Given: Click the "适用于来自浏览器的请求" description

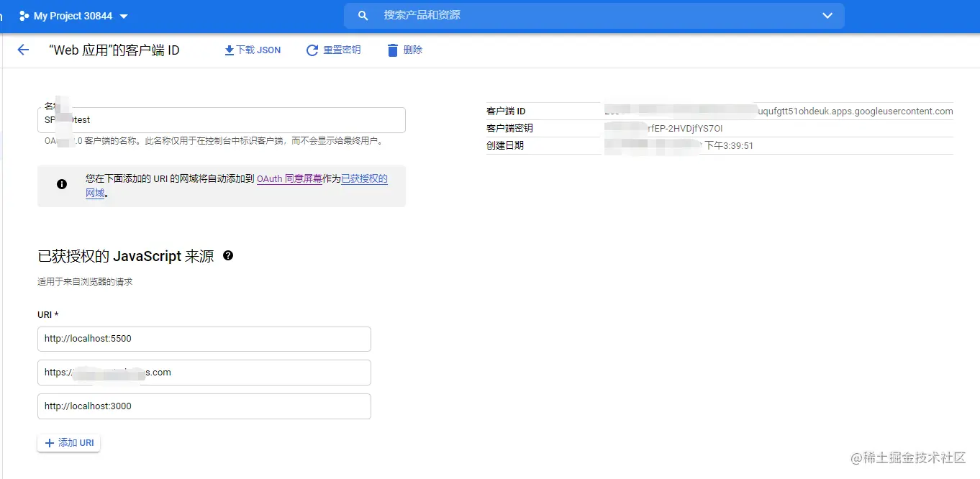Looking at the screenshot, I should [x=85, y=282].
